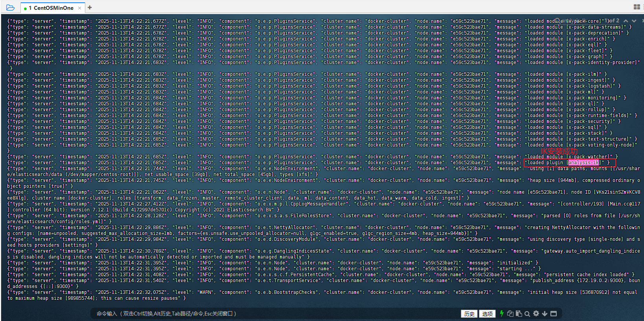644x321 pixels.
Task: Close the CentOSMinOne tab
Action: pyautogui.click(x=79, y=8)
